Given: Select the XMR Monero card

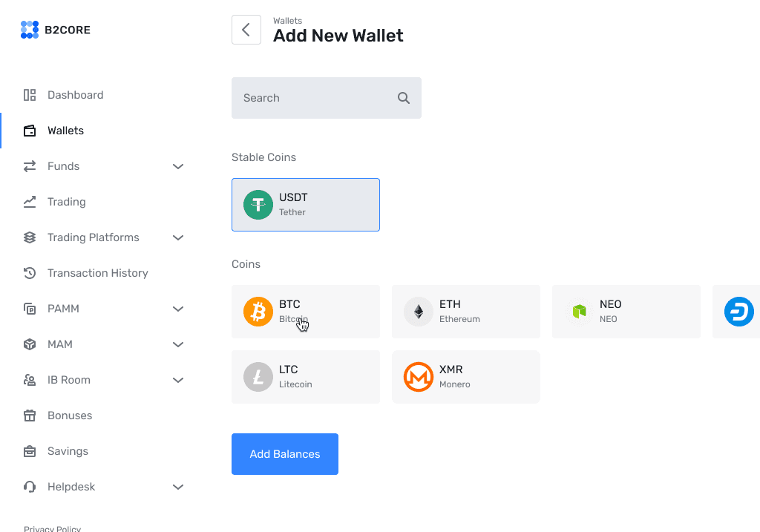Looking at the screenshot, I should pos(465,377).
